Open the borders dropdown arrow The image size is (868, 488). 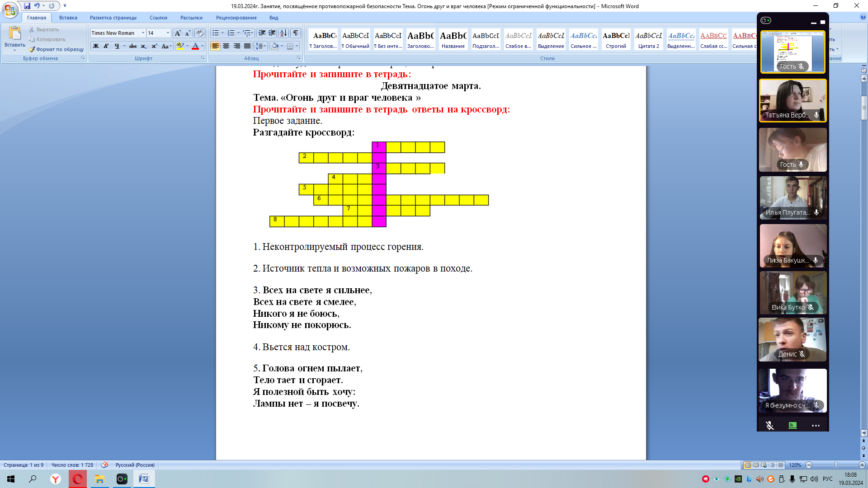click(297, 46)
